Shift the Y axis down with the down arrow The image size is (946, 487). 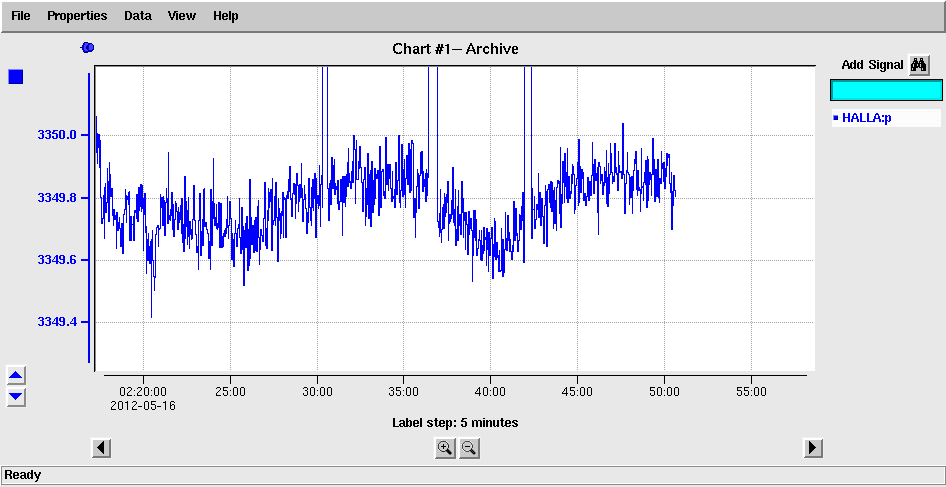(16, 397)
